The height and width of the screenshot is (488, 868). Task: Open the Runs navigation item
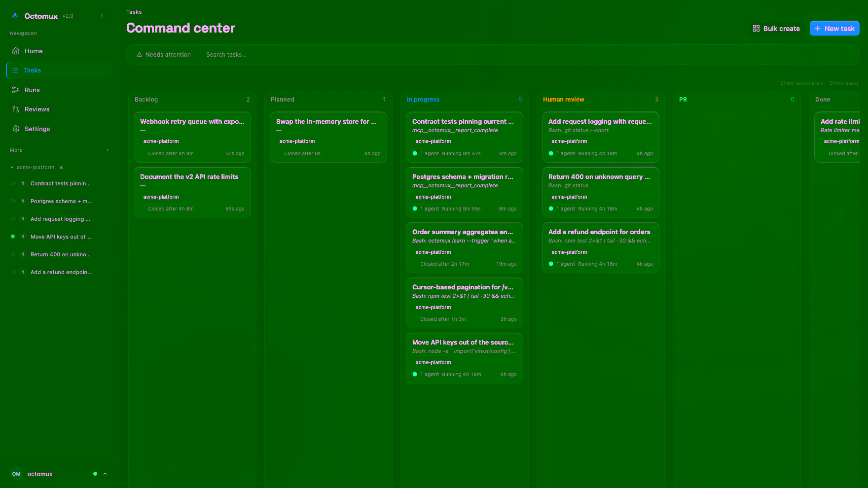point(59,90)
